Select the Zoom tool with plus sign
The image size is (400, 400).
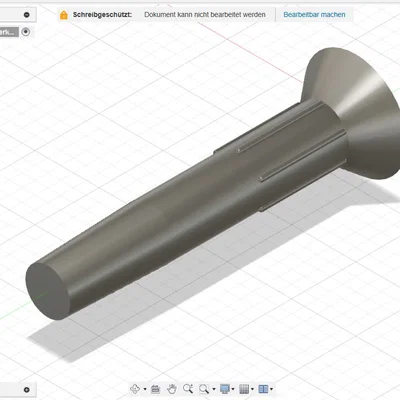pyautogui.click(x=188, y=389)
